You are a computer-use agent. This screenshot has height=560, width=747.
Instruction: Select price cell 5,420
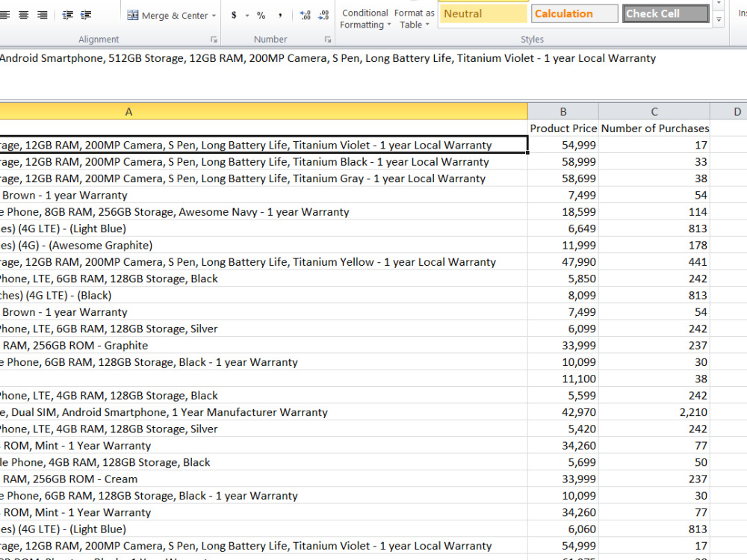pyautogui.click(x=563, y=429)
